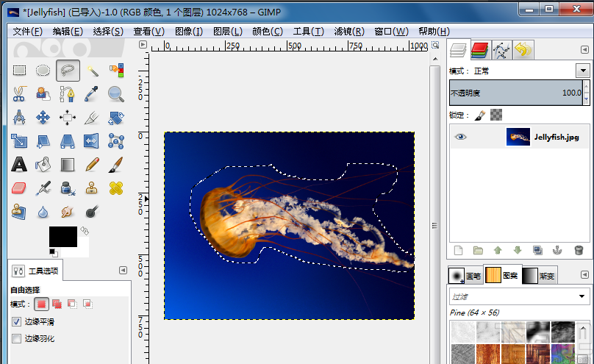Viewport: 594px width, 364px height.
Task: Open the Edit menu
Action: [x=68, y=32]
